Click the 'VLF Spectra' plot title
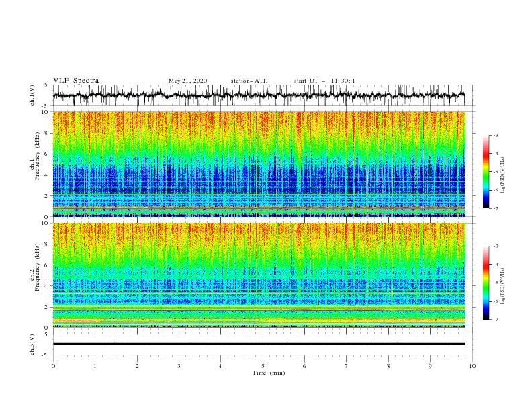Screen dimensions: 532x411 coord(76,81)
